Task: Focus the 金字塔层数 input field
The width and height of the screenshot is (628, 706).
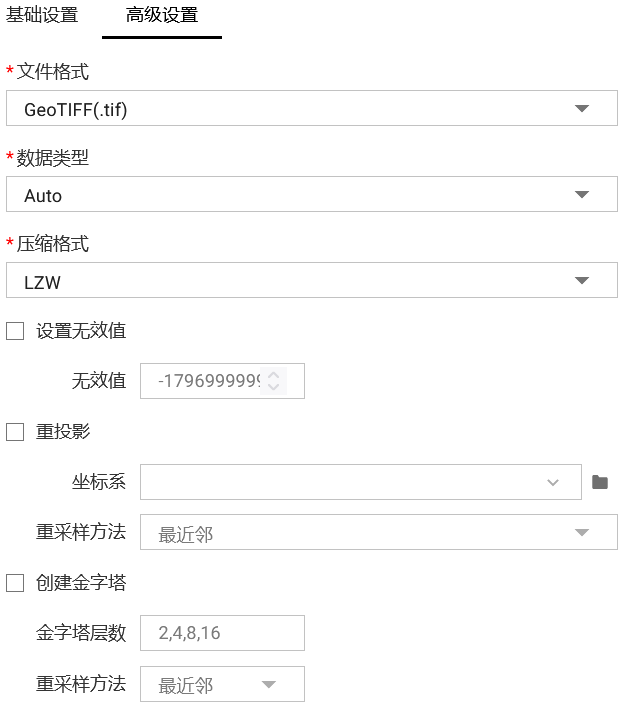Action: 222,633
